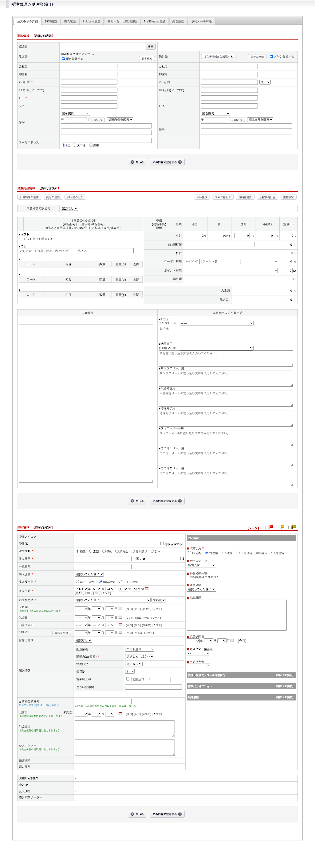The image size is (315, 868).
Task: Click the 商品の追加 button
Action: 53,197
